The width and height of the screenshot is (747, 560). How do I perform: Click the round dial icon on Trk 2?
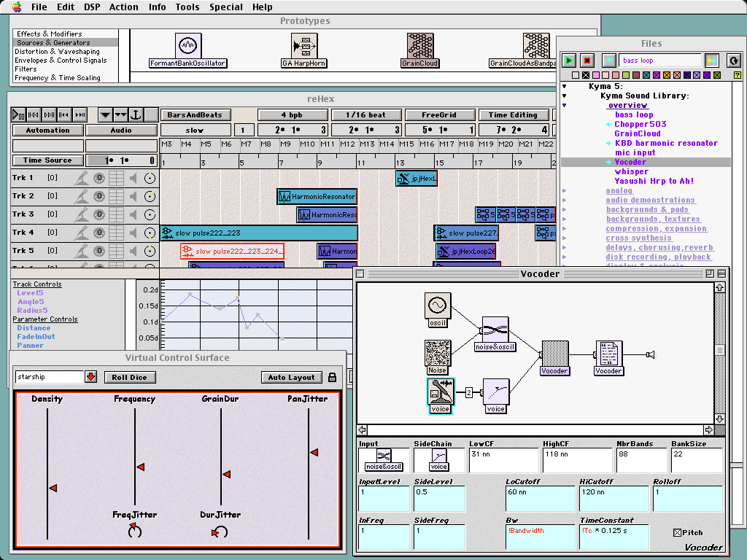[x=99, y=196]
